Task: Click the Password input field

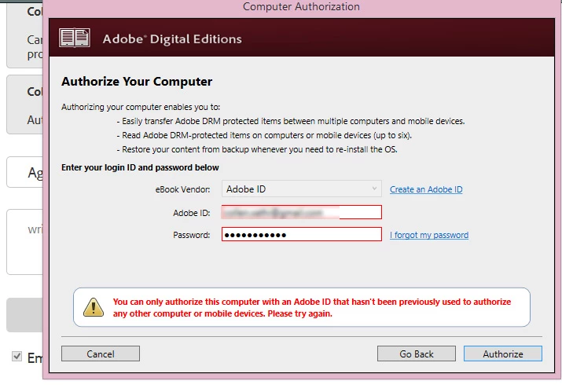Action: [301, 234]
